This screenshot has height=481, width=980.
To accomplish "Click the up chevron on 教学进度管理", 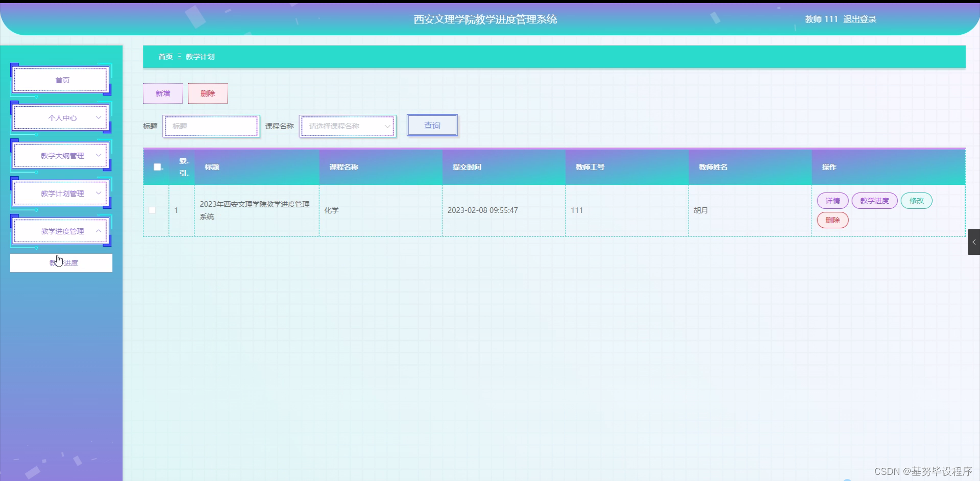I will pos(99,231).
